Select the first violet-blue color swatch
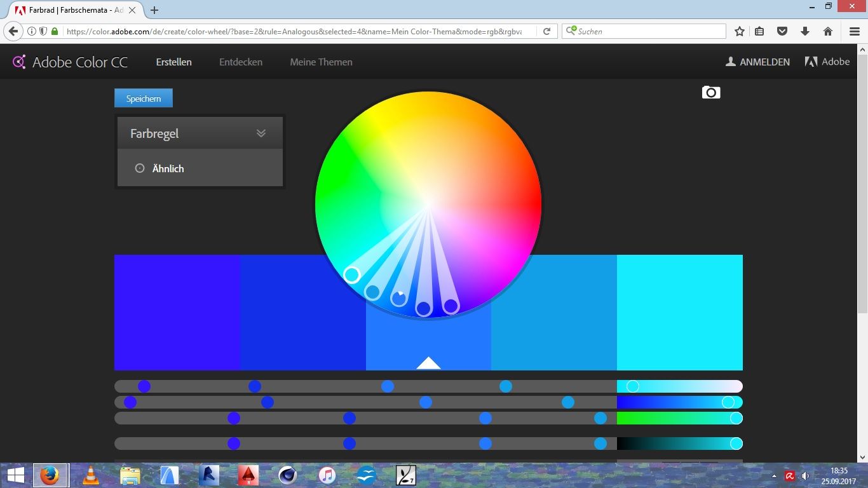 coord(177,312)
